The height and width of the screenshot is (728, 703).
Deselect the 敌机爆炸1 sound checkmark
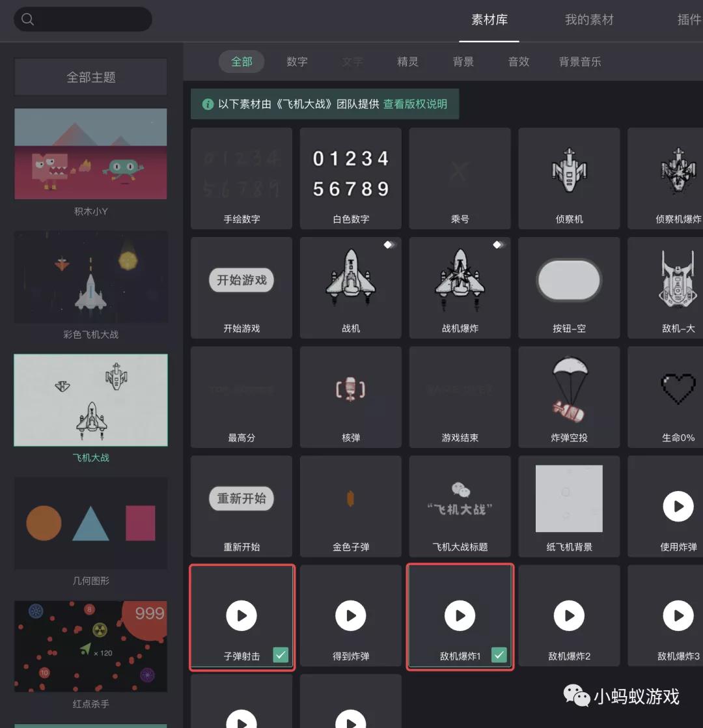pos(499,655)
